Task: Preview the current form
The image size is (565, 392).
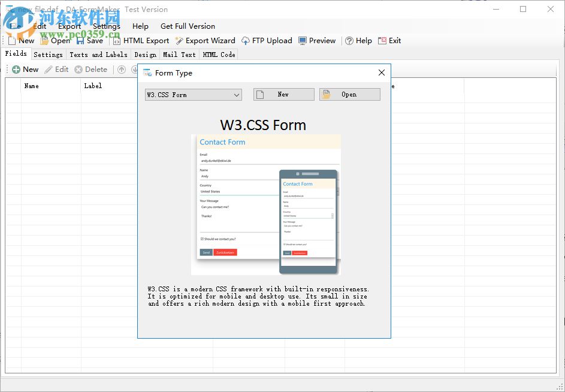Action: (316, 41)
